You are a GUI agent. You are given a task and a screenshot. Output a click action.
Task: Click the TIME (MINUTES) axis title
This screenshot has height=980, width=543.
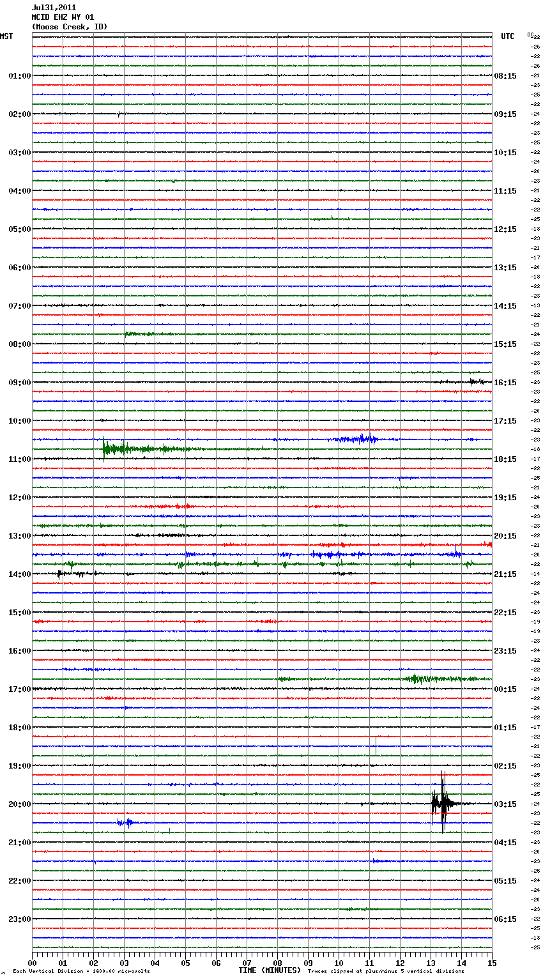tap(270, 970)
